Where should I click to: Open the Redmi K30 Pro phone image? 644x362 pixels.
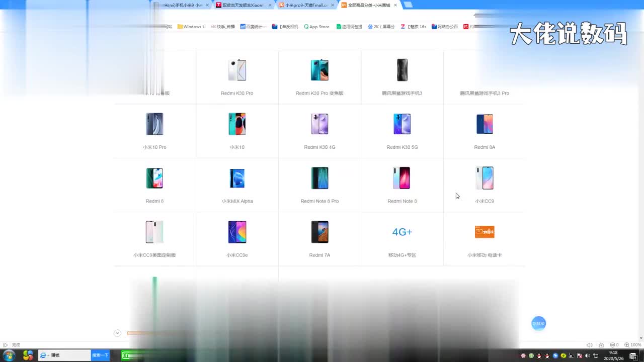pos(237,70)
